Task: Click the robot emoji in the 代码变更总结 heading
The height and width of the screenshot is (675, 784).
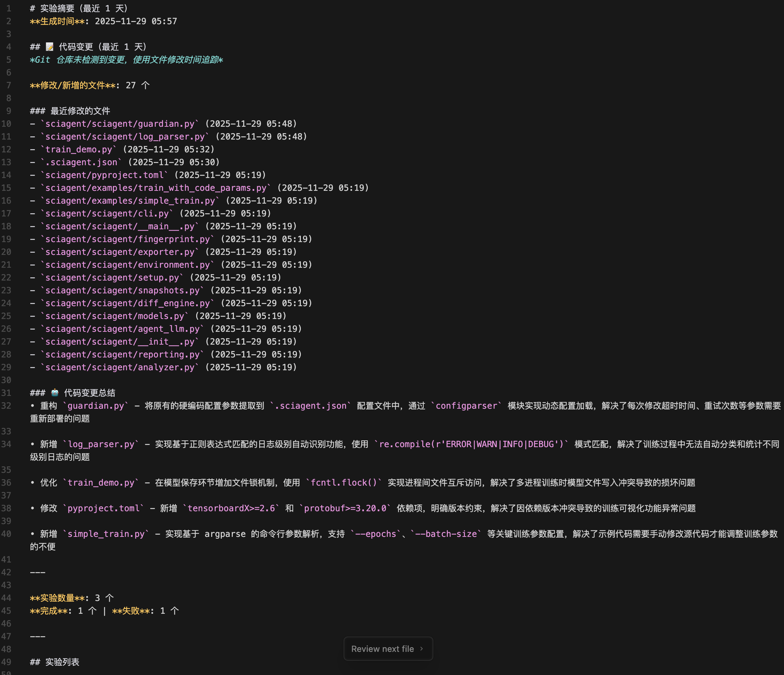Action: point(55,393)
